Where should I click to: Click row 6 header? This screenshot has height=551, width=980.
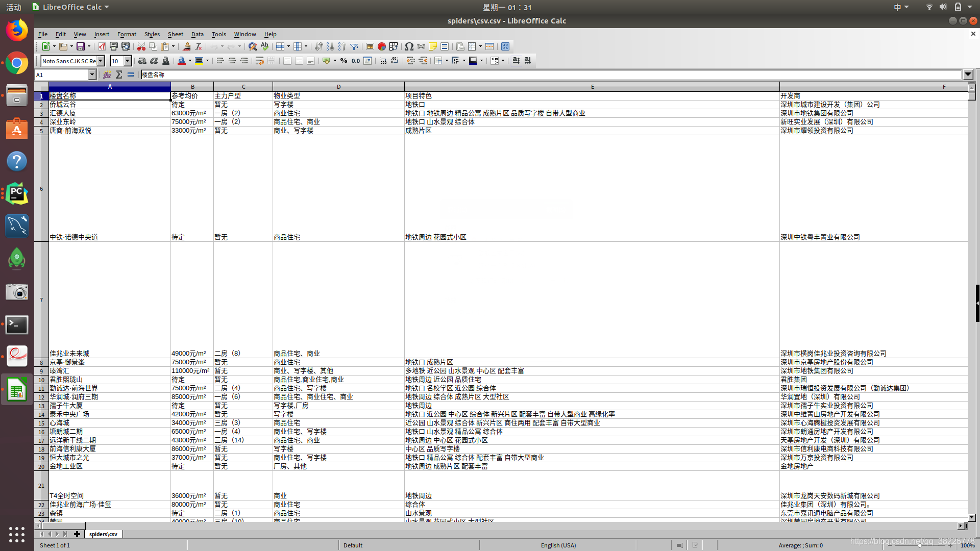41,188
